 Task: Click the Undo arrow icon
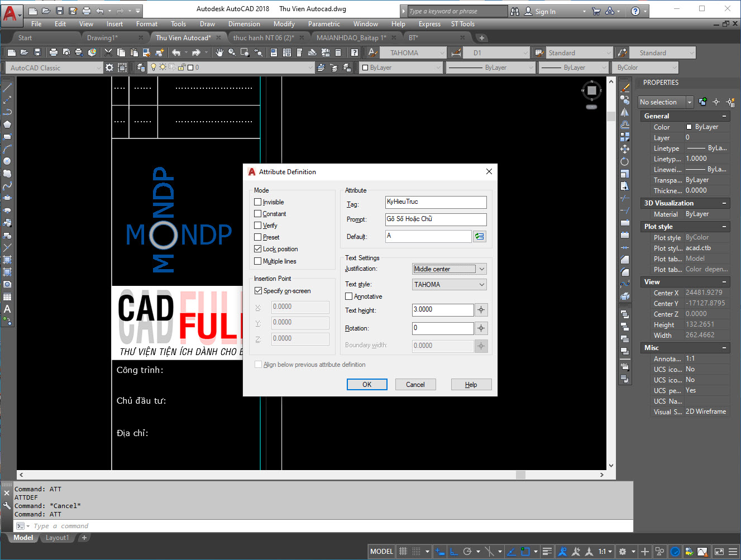(x=176, y=52)
